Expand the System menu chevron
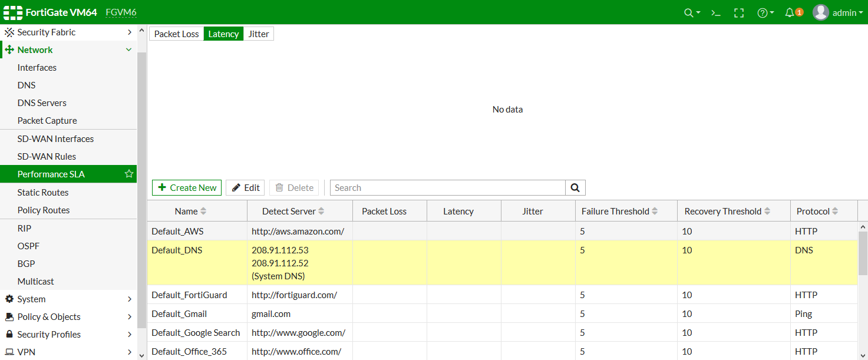Viewport: 868px width, 360px height. (x=129, y=299)
